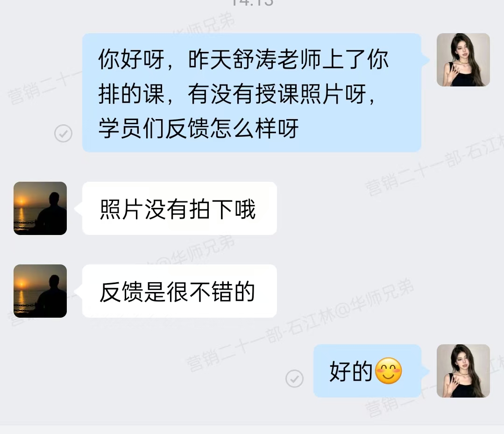Click the line 排的课，有没有授课照片呀
Screen dimensions: 504x434
pos(237,94)
